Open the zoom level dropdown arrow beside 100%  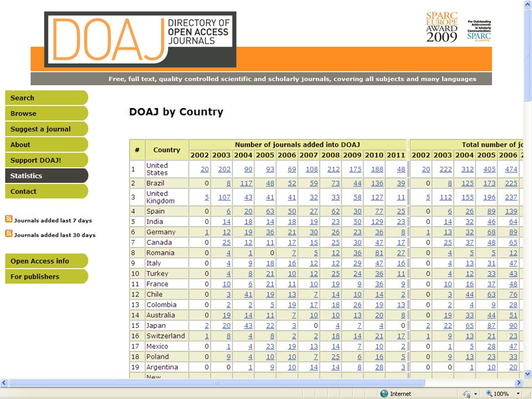click(x=518, y=394)
